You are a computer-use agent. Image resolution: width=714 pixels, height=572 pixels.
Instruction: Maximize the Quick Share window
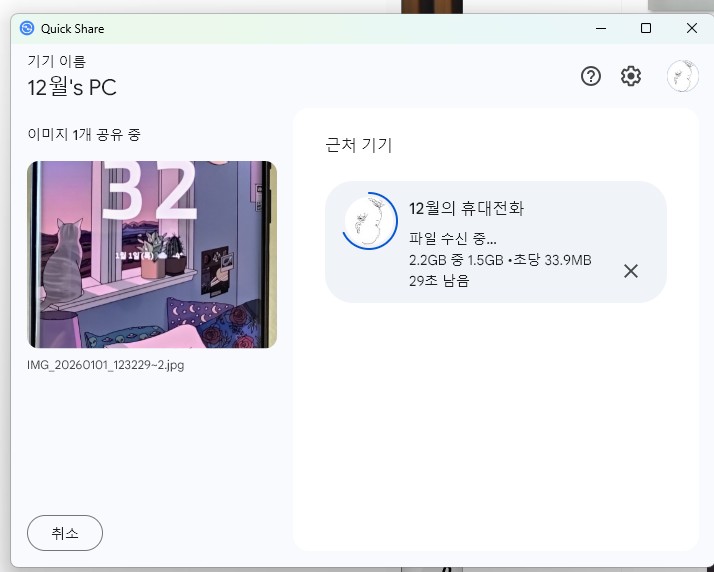pos(646,28)
